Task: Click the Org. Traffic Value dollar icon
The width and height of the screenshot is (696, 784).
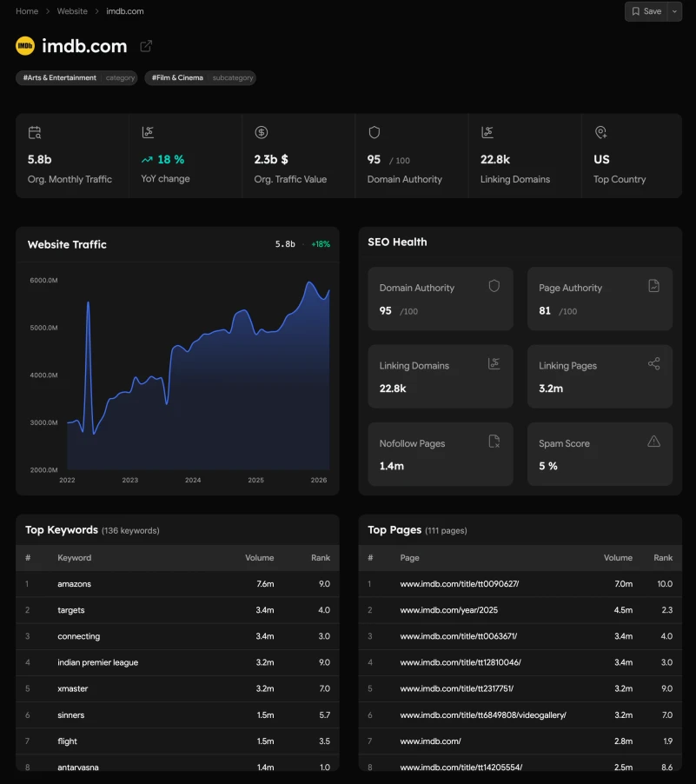Action: click(261, 132)
